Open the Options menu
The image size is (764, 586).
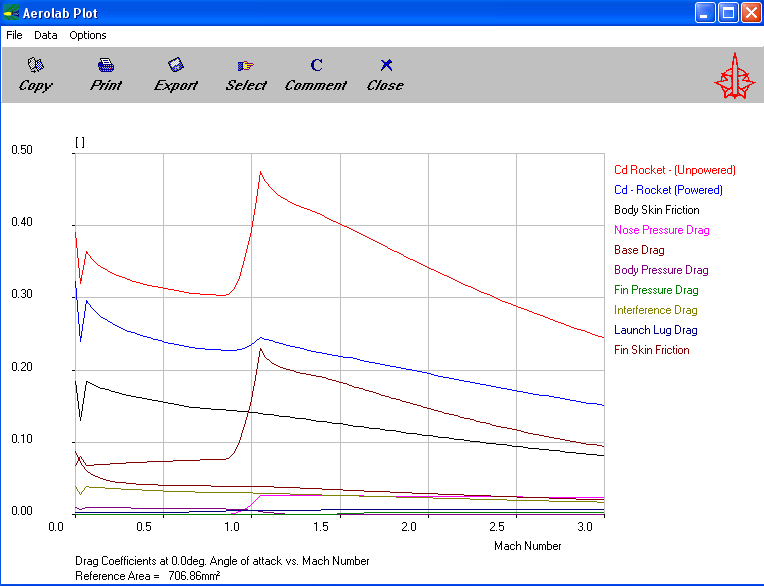(88, 35)
